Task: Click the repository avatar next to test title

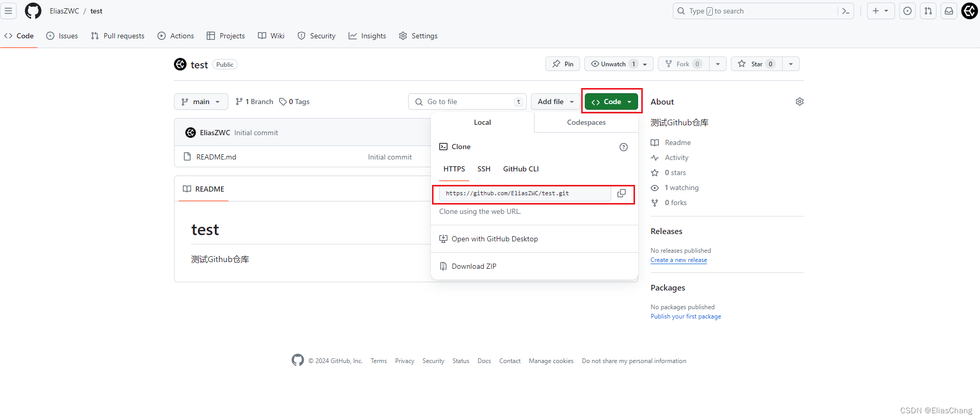Action: coord(180,64)
